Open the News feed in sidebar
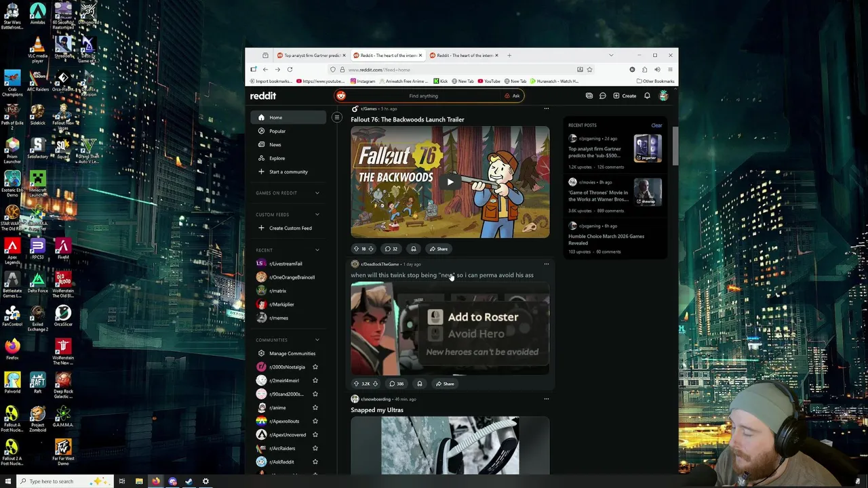This screenshot has height=488, width=868. tap(288, 144)
